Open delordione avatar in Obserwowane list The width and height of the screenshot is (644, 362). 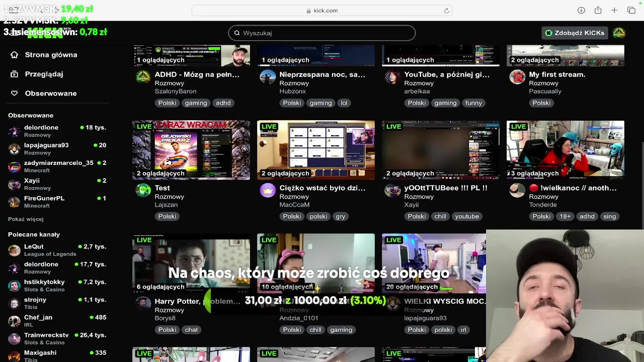tap(15, 131)
